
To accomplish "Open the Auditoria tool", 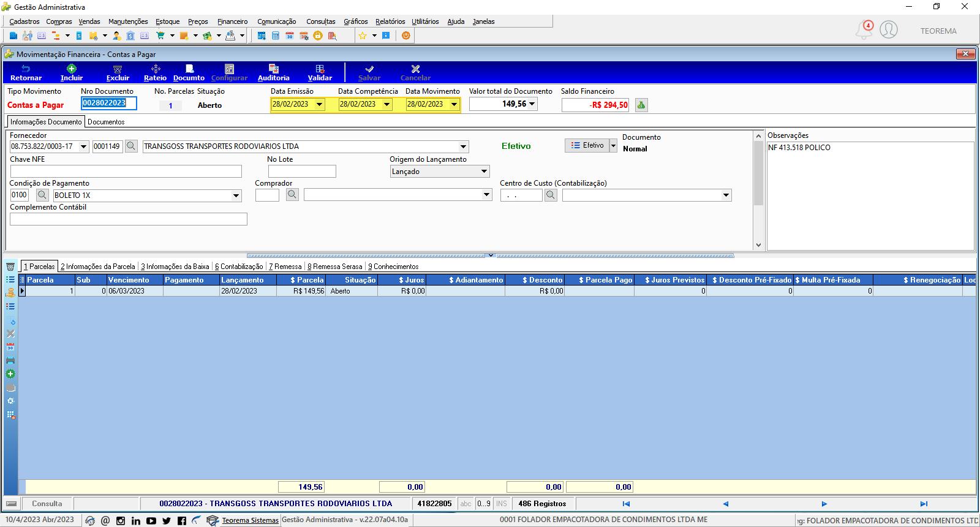I will click(273, 72).
